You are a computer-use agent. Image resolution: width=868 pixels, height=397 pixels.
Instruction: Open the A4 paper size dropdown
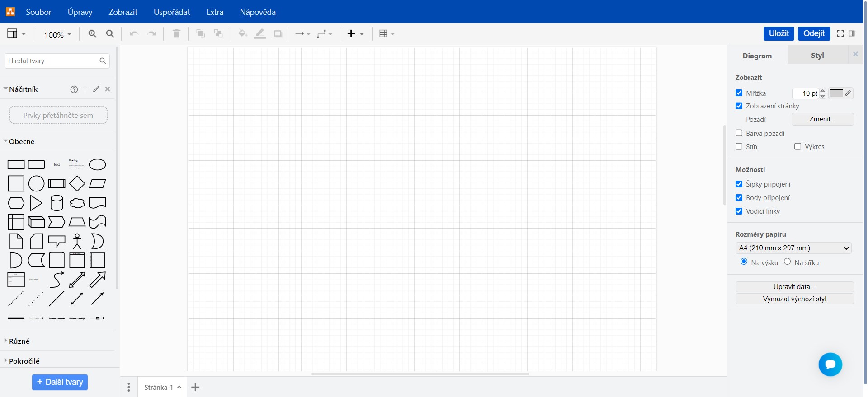793,248
